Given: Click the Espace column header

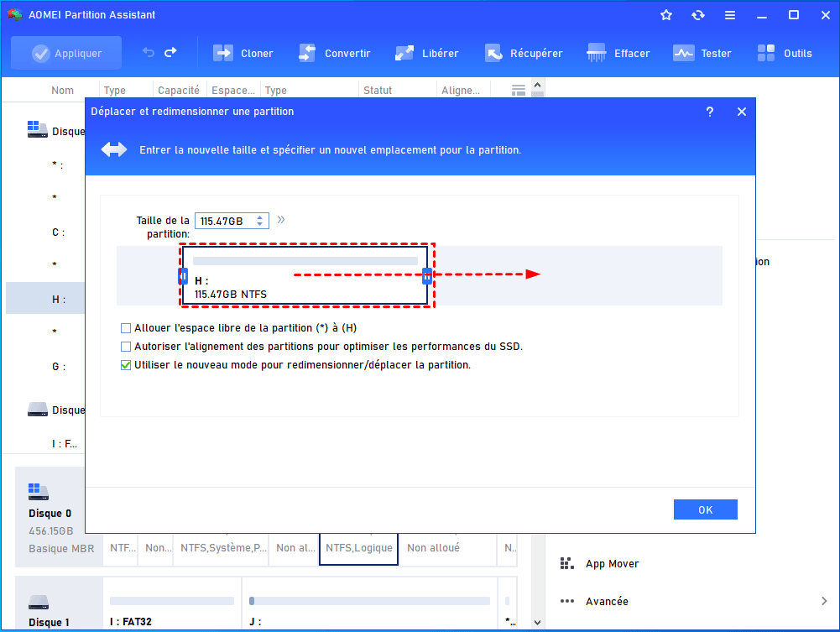Looking at the screenshot, I should coord(233,90).
